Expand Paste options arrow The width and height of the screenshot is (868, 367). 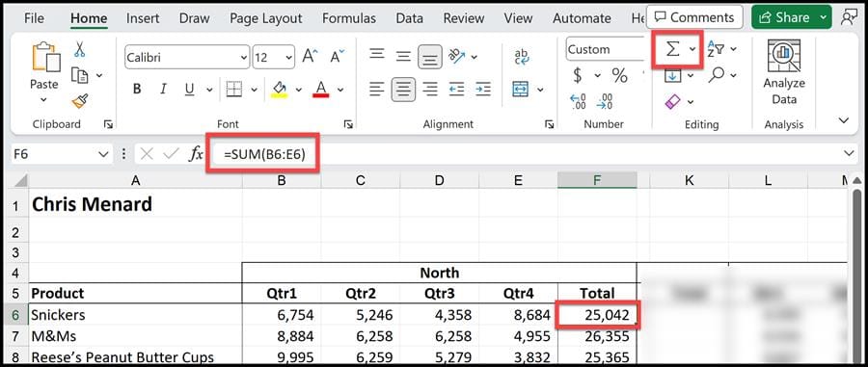(x=43, y=100)
